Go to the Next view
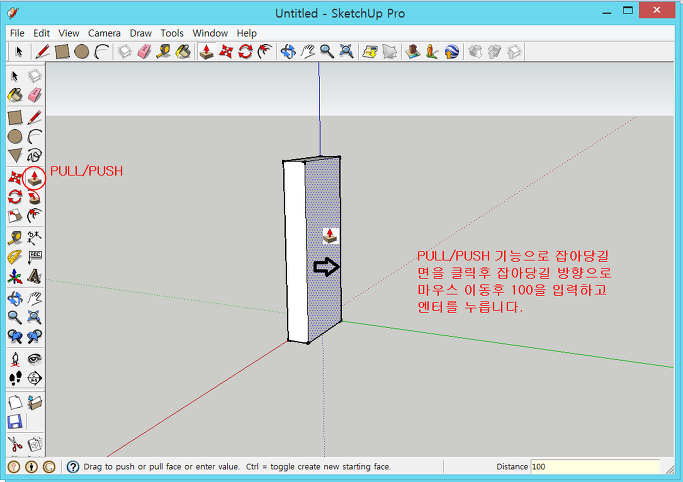This screenshot has height=482, width=683. 34,336
